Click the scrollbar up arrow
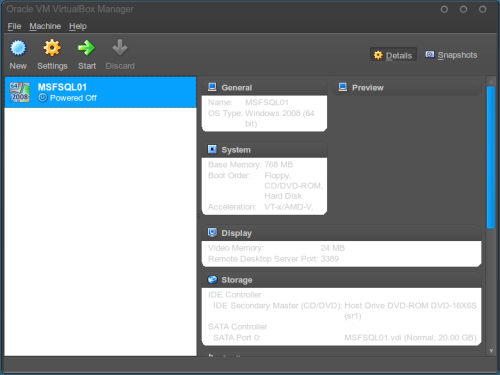This screenshot has width=500, height=375. pos(491,82)
